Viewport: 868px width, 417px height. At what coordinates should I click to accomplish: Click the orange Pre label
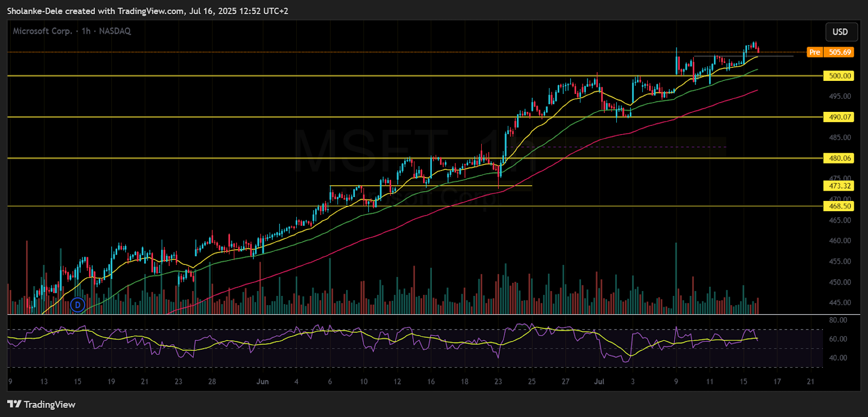point(815,52)
